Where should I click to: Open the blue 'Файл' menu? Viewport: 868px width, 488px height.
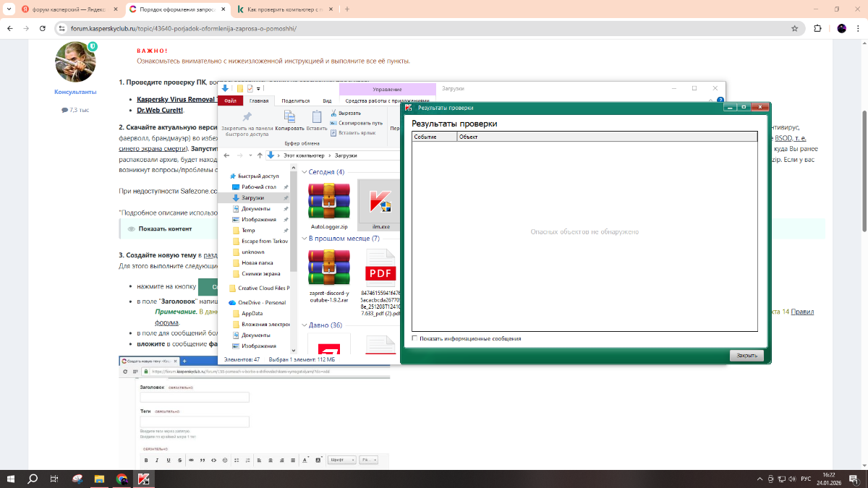tap(229, 100)
